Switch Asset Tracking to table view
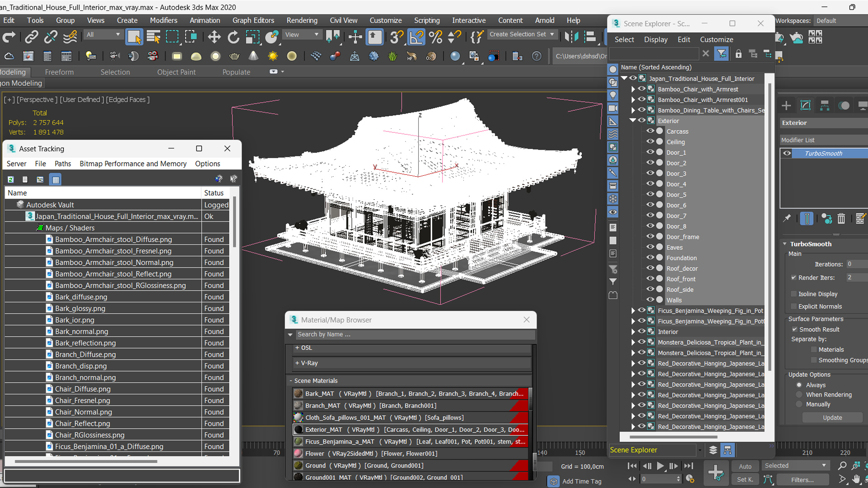 pyautogui.click(x=56, y=179)
